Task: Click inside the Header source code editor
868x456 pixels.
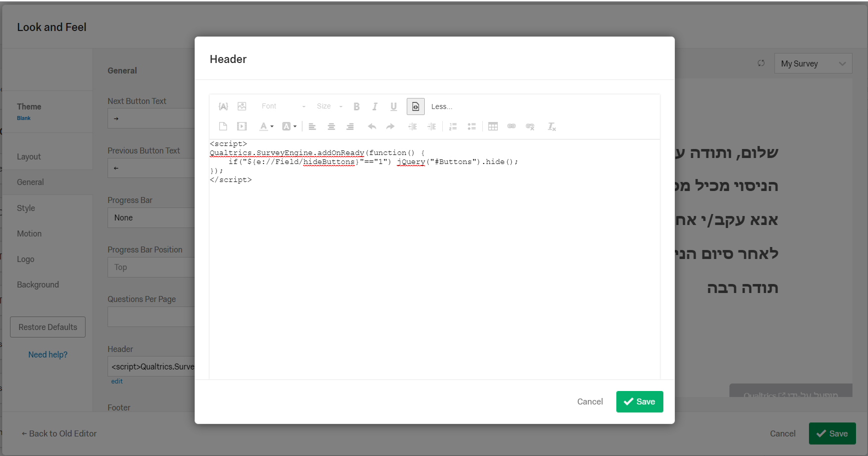Action: pyautogui.click(x=434, y=259)
